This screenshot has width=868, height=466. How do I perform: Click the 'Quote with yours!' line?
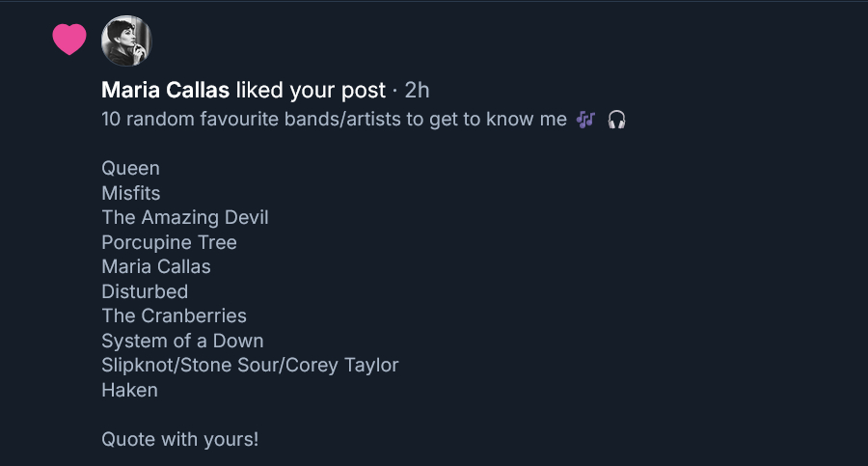(x=179, y=439)
